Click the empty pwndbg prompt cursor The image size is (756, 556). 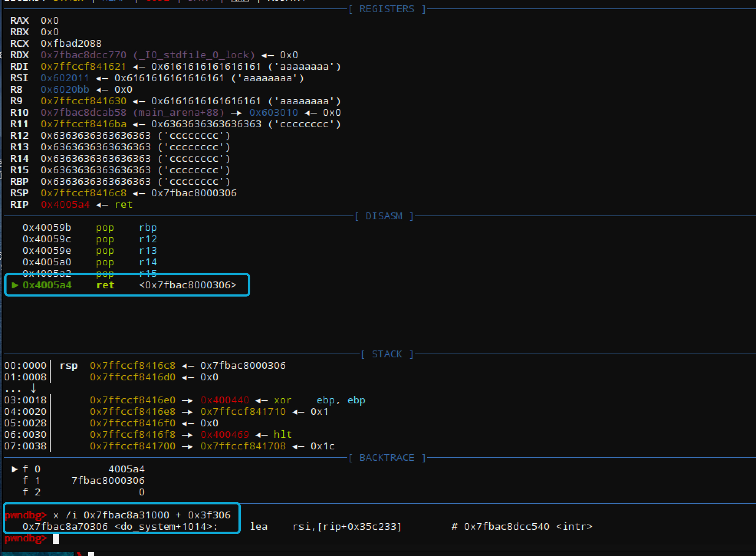(x=56, y=539)
